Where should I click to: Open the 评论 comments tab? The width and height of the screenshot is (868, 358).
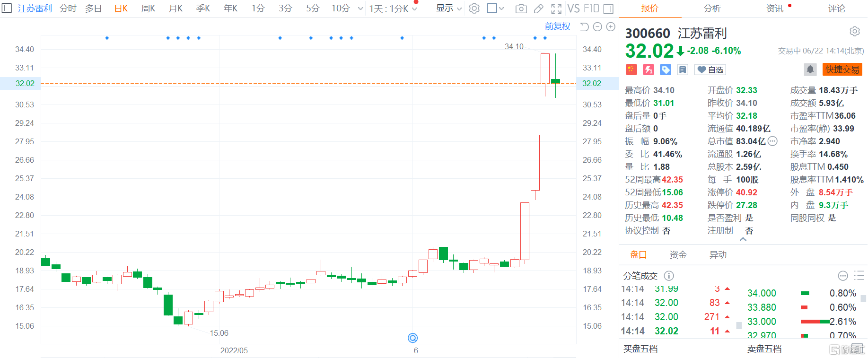pos(837,9)
